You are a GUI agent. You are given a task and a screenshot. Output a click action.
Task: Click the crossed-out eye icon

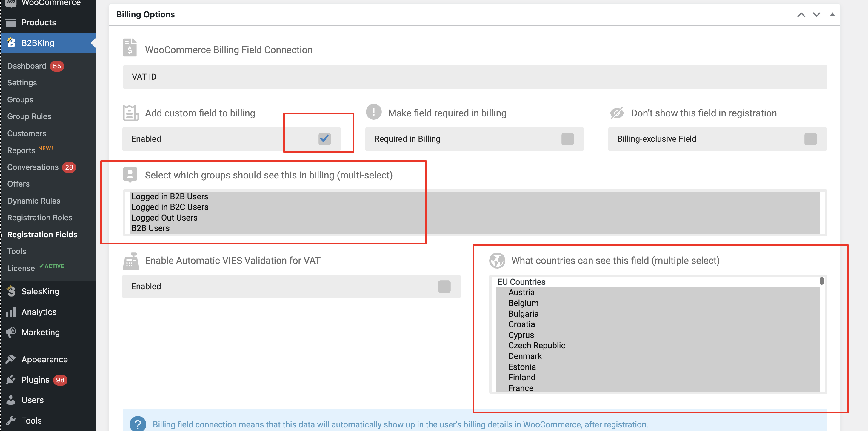pyautogui.click(x=617, y=113)
